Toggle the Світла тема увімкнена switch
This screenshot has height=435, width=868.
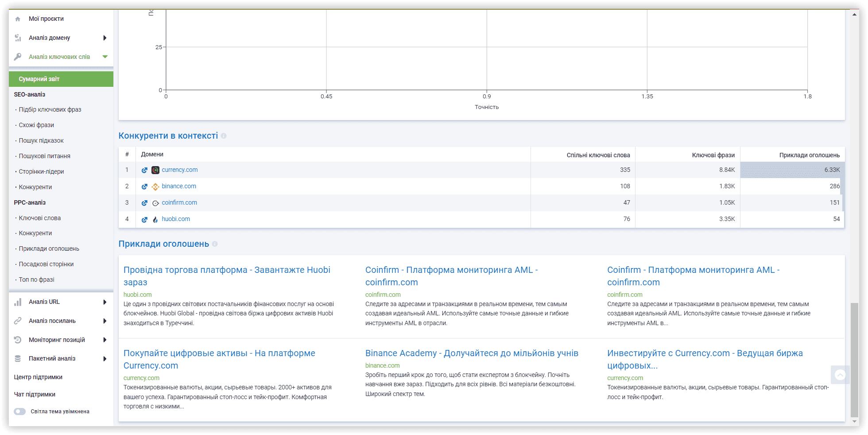point(19,412)
